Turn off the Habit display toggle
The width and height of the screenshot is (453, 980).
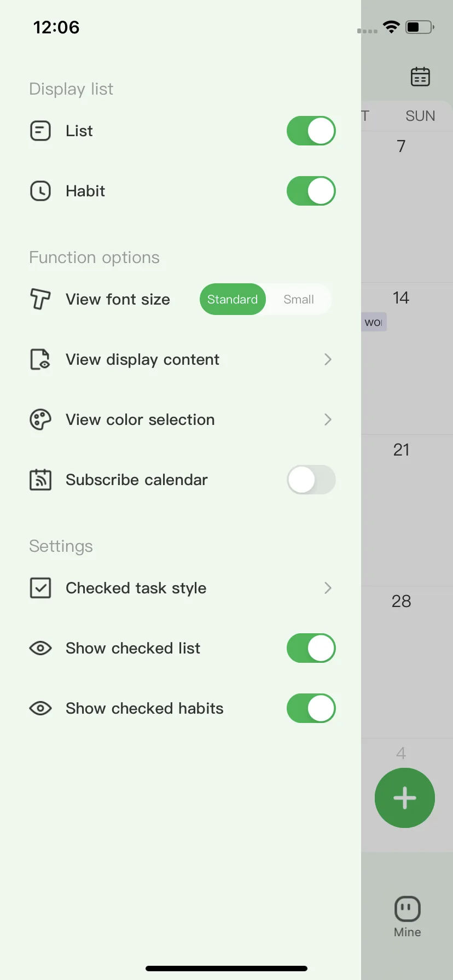(x=311, y=191)
